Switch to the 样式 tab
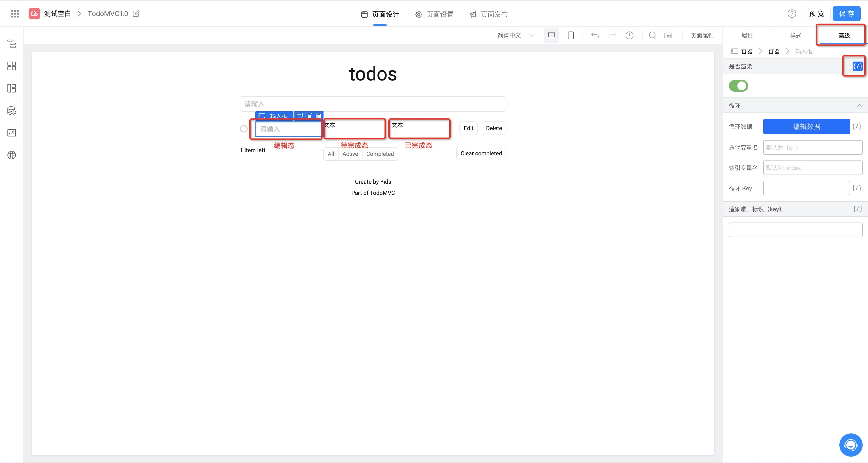 pyautogui.click(x=795, y=35)
